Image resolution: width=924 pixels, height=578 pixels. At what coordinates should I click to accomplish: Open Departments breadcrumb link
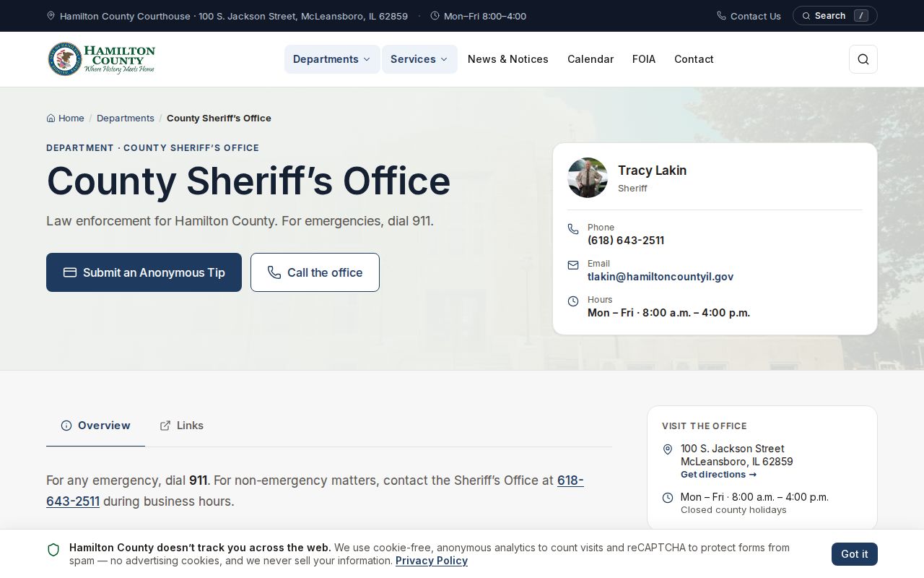click(x=126, y=118)
